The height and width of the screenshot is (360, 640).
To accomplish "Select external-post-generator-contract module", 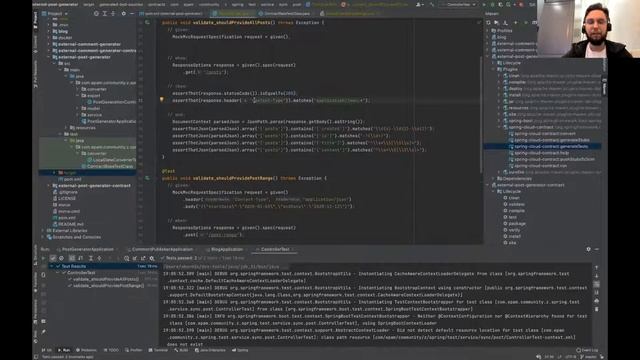I will pos(91,185).
